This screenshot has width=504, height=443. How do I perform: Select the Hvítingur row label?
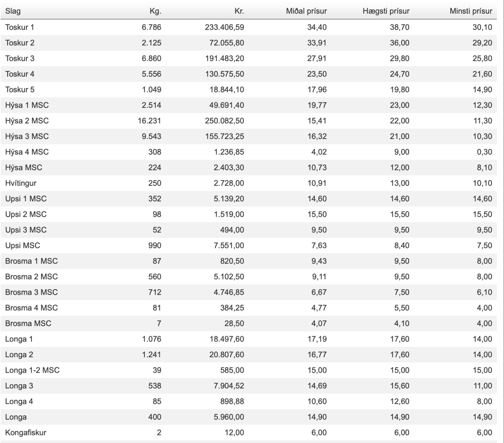[x=21, y=183]
